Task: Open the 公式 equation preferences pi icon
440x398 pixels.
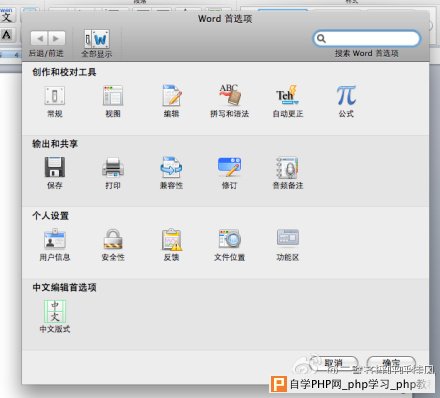Action: click(346, 95)
